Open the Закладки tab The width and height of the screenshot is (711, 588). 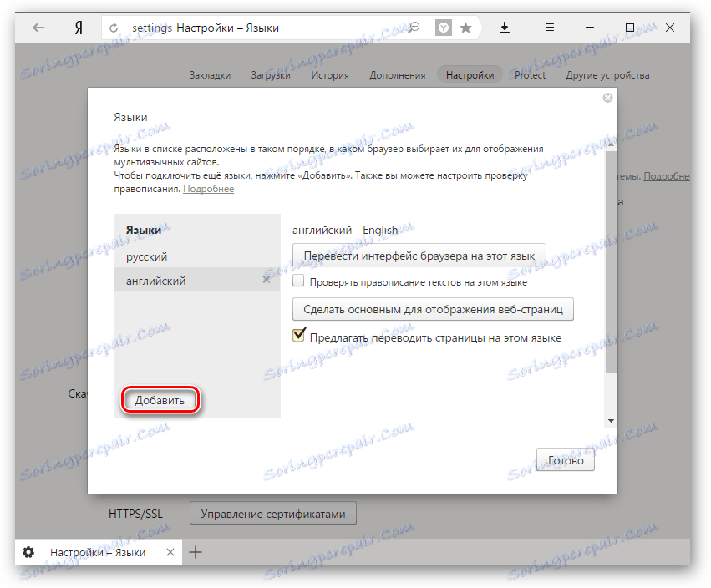(x=210, y=75)
